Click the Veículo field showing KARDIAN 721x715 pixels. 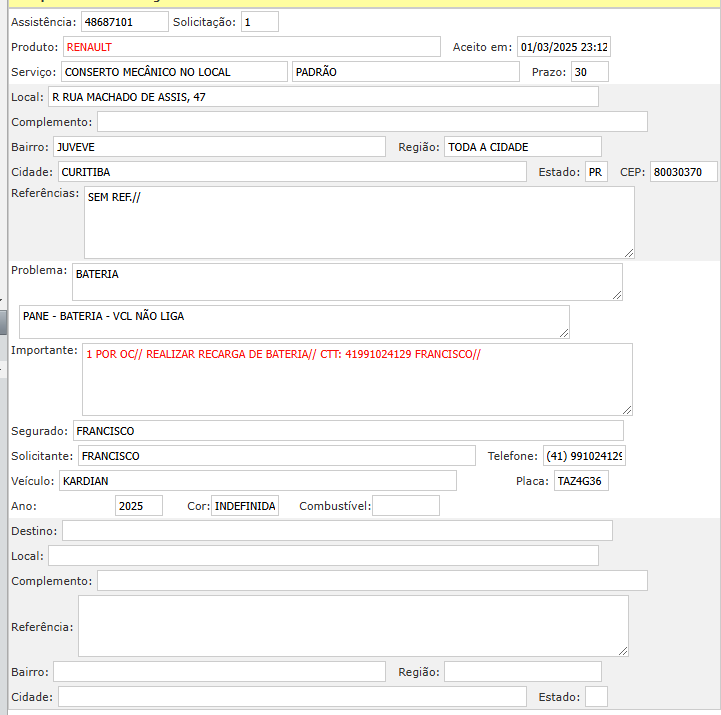[257, 481]
